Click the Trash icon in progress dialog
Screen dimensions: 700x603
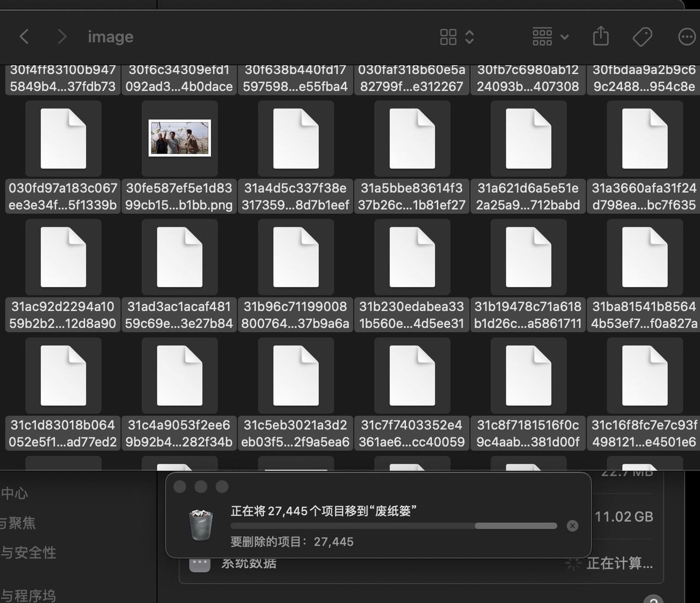[200, 525]
